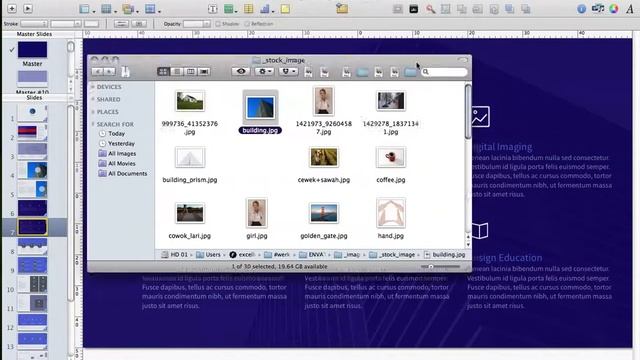Screen dimensions: 640x360
Task: Open the Guides dropdown in Keynote toolbar
Action: [x=109, y=9]
